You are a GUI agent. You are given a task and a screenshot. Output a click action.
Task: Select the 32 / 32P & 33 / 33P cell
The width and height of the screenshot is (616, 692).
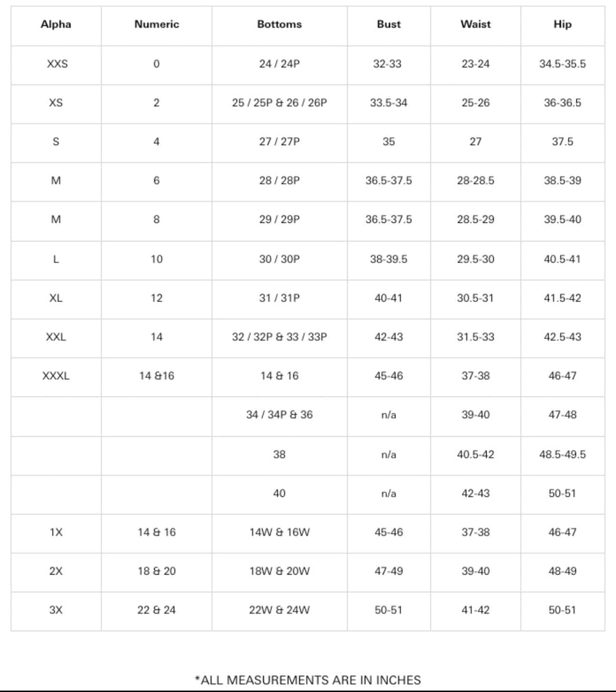point(279,337)
